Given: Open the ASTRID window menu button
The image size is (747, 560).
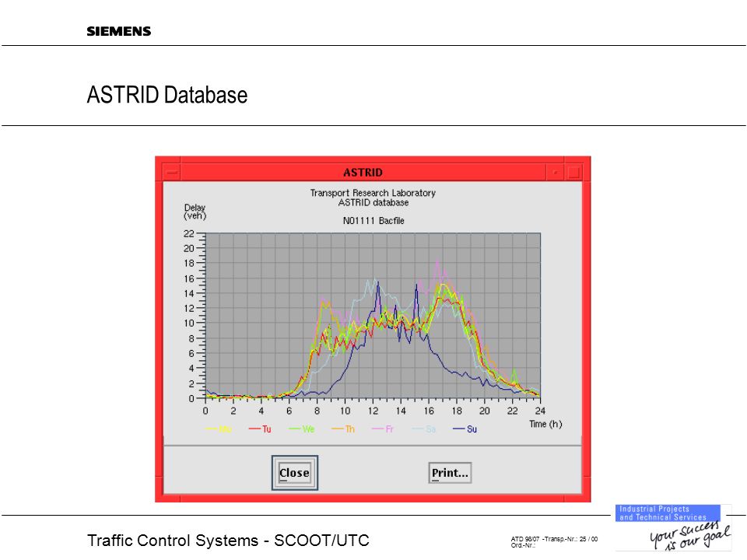Looking at the screenshot, I should [x=172, y=172].
